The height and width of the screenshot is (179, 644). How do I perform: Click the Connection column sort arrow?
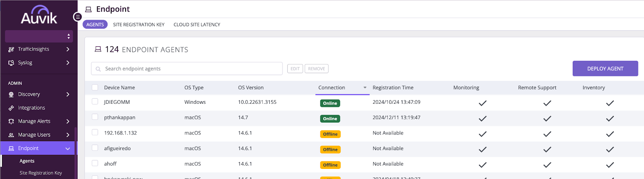pyautogui.click(x=365, y=88)
